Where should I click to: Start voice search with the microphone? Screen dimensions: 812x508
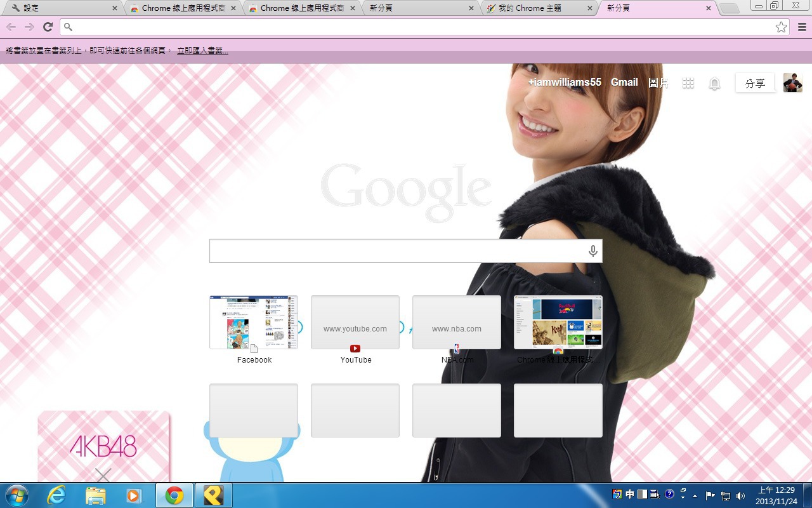click(x=593, y=251)
